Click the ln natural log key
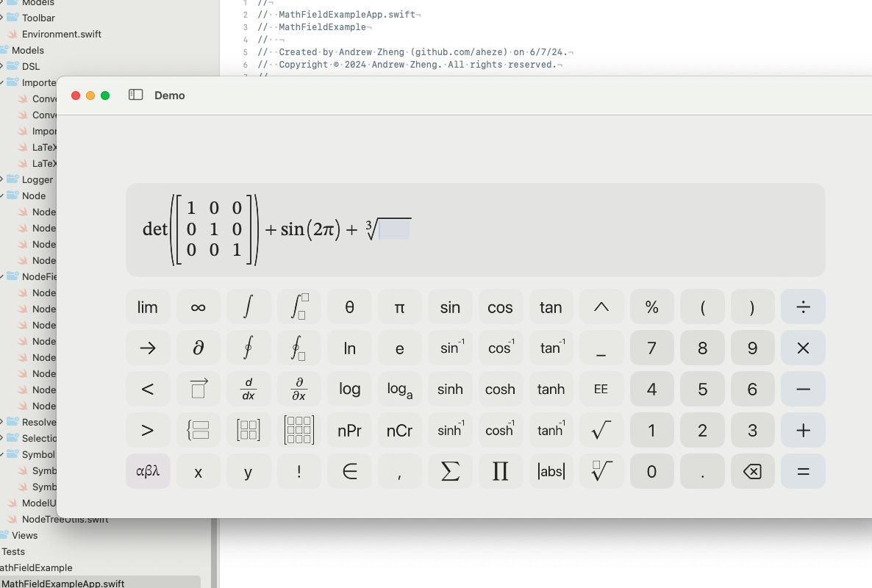Screen dimensions: 872x588 (x=349, y=348)
